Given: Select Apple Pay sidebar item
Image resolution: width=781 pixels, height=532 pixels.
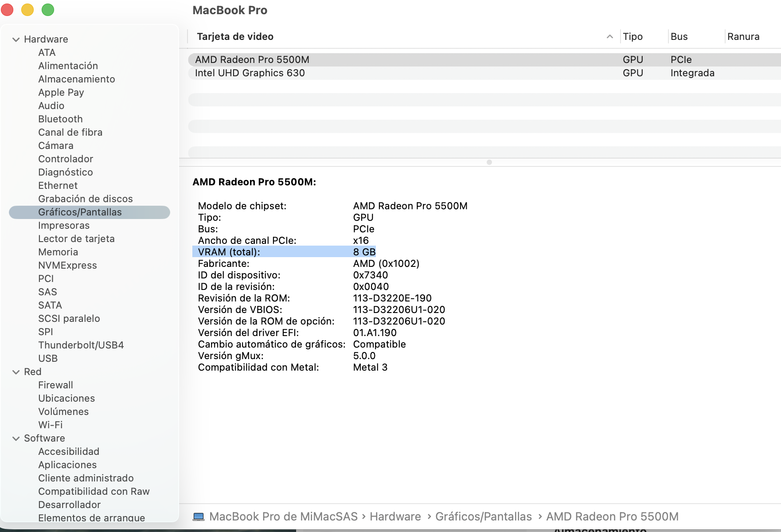Looking at the screenshot, I should coord(61,93).
